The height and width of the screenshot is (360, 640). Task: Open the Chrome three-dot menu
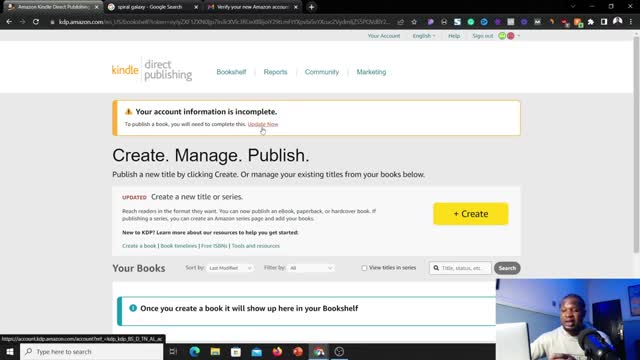tap(631, 22)
